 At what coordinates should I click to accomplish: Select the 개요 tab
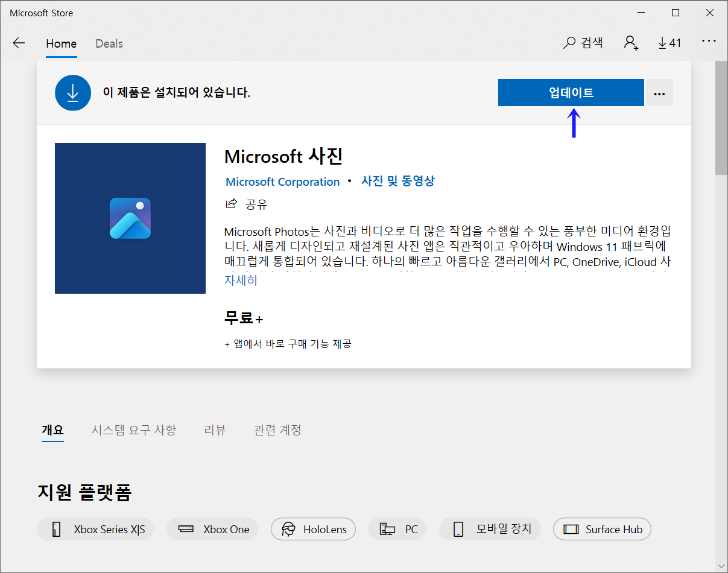coord(52,430)
